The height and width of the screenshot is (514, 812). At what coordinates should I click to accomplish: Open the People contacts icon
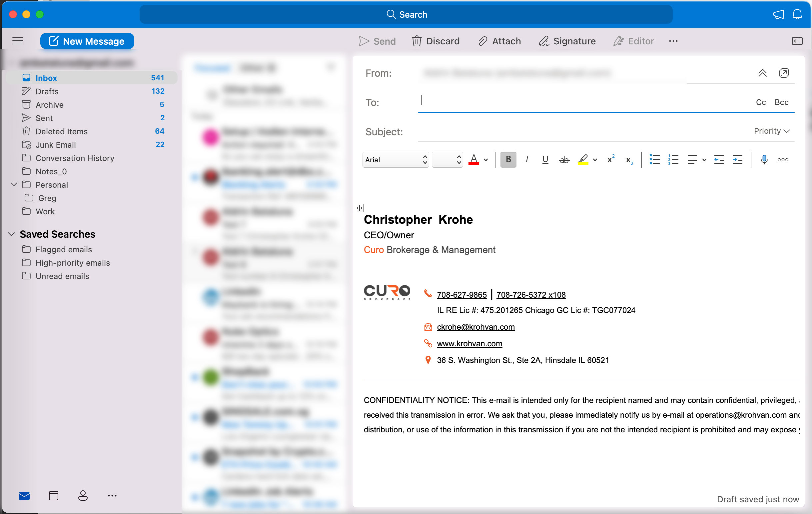tap(83, 495)
